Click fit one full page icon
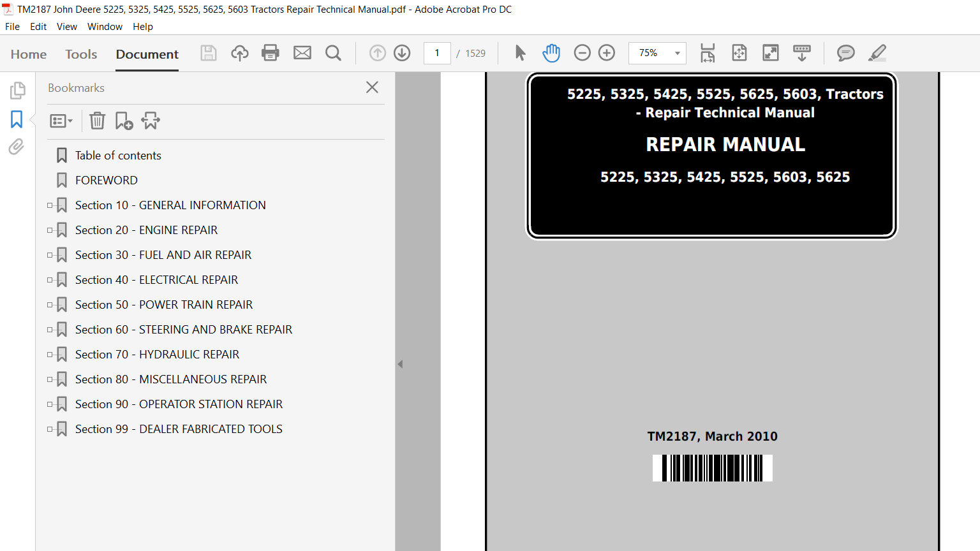 [739, 53]
